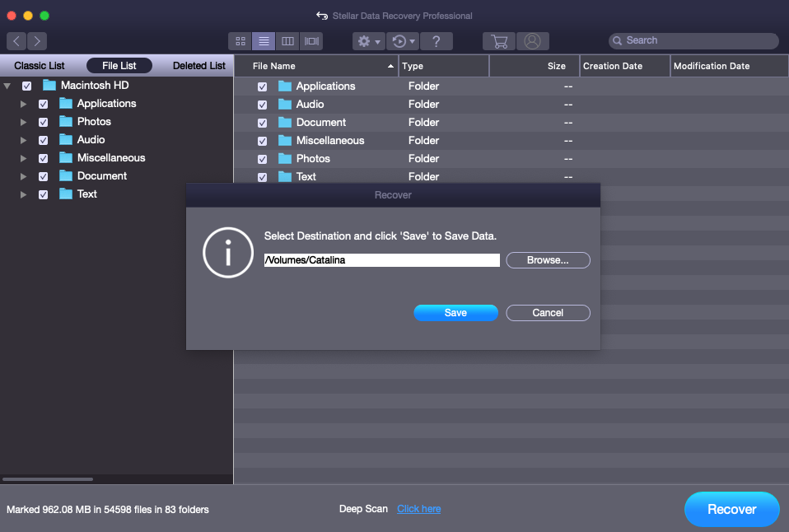
Task: Open help with question mark icon
Action: tap(437, 41)
